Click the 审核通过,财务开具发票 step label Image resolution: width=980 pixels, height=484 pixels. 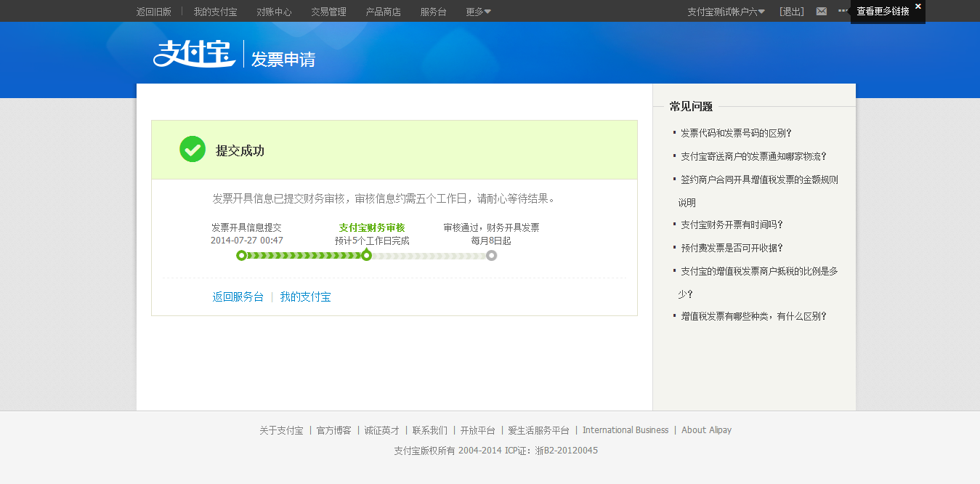tap(491, 227)
